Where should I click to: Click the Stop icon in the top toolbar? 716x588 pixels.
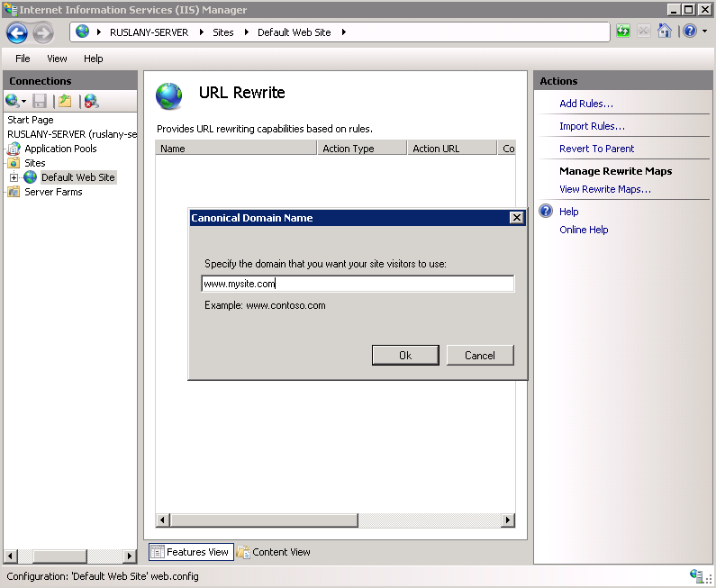click(x=644, y=31)
